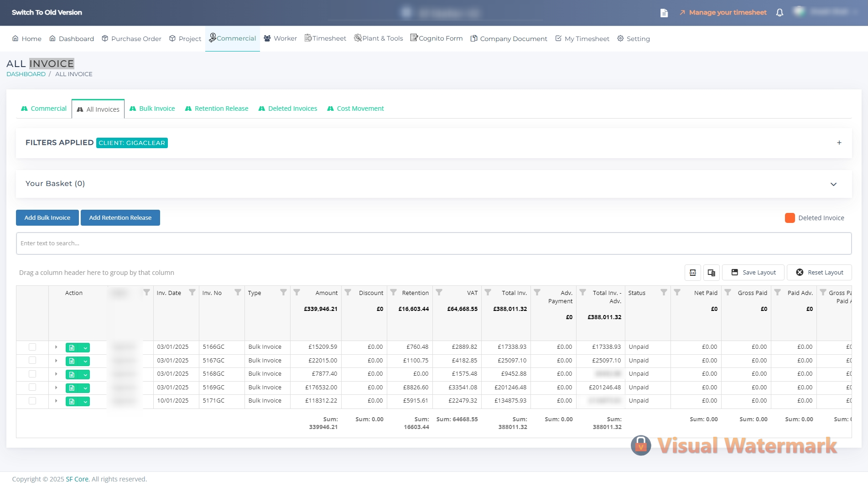The image size is (868, 486).
Task: Open the document icon in top bar
Action: click(664, 13)
